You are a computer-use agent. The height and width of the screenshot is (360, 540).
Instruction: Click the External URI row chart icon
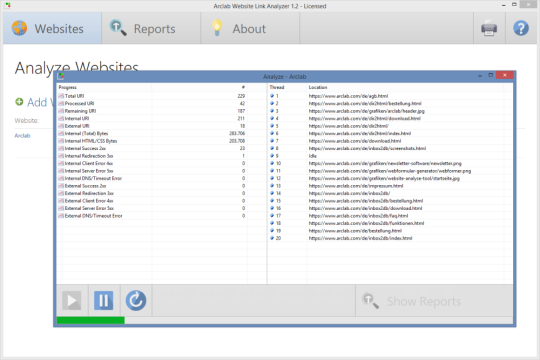pos(61,126)
